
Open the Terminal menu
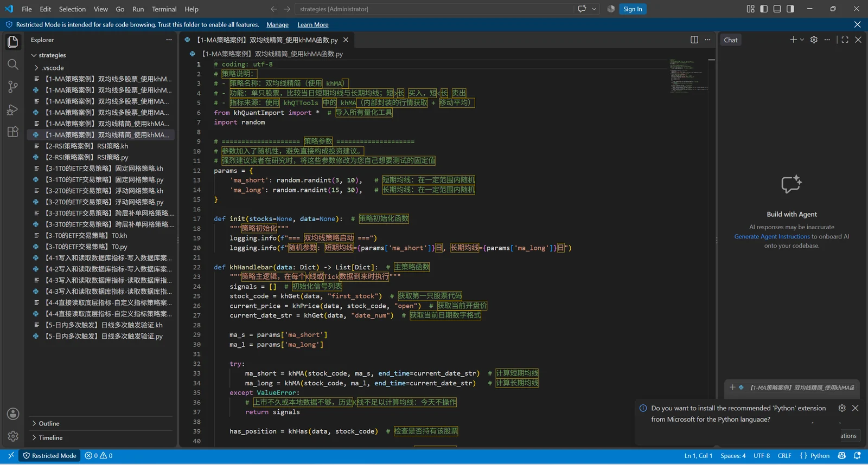coord(164,9)
